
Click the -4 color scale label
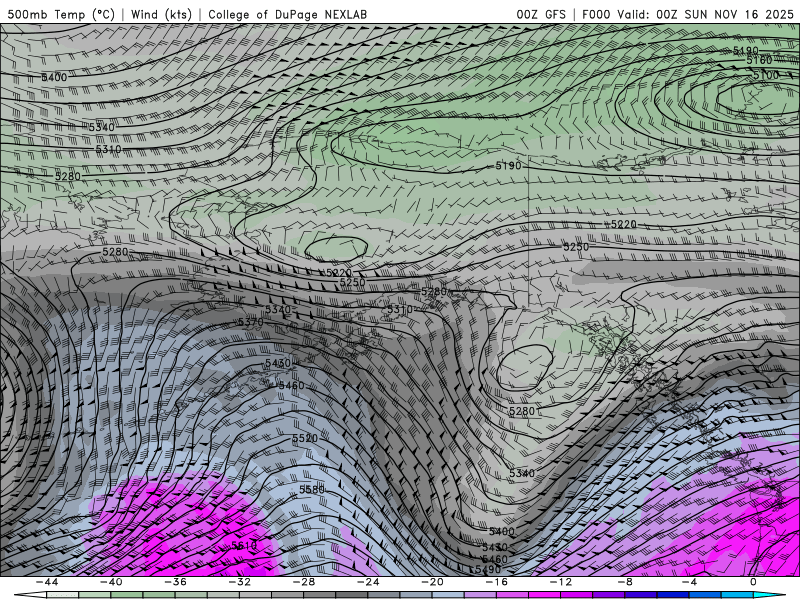pos(689,582)
